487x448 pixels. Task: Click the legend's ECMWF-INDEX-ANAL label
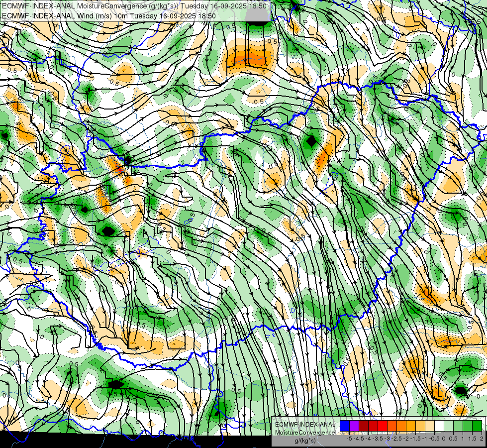(305, 425)
